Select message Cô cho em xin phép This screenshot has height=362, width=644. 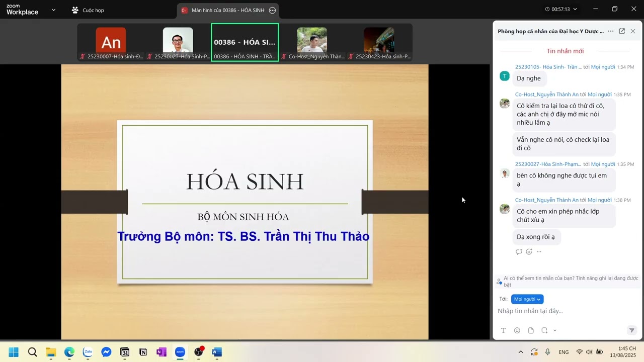pos(564,216)
